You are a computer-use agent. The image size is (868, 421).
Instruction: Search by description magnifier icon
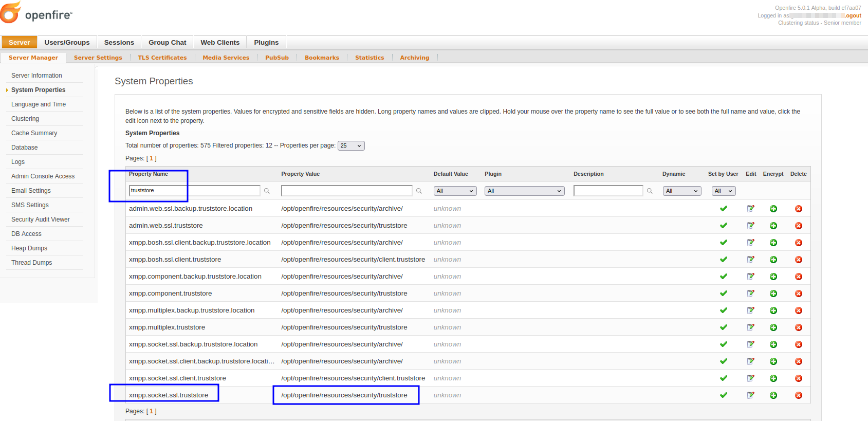(x=650, y=191)
